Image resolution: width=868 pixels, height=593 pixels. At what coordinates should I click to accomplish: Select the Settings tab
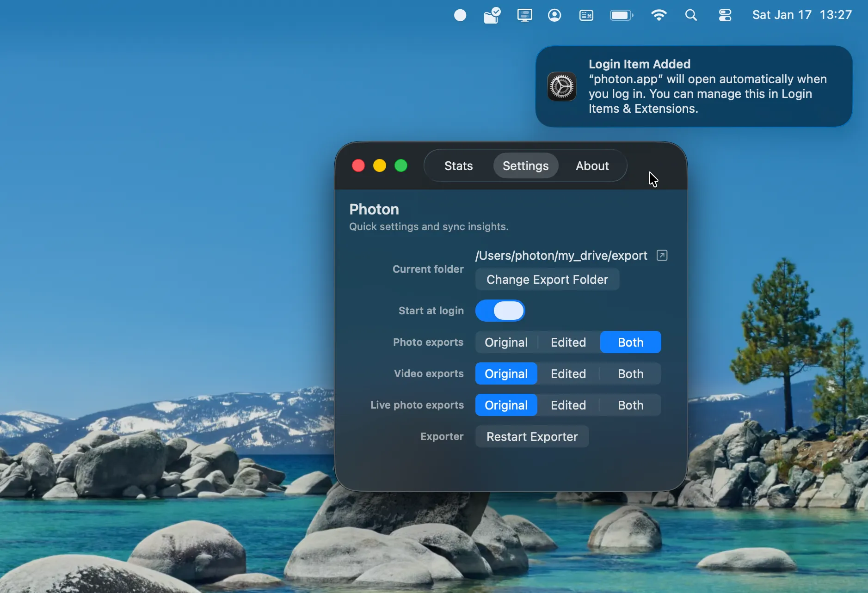[526, 165]
